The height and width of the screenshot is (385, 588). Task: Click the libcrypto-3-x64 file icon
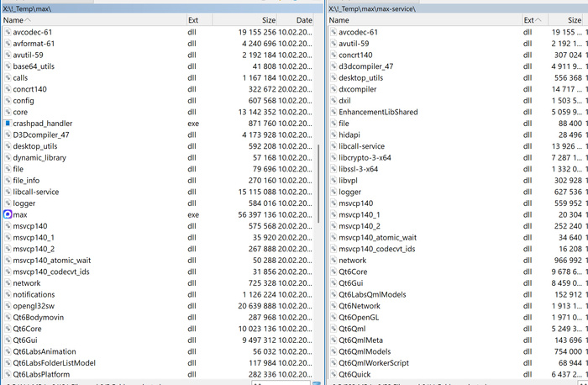point(333,157)
